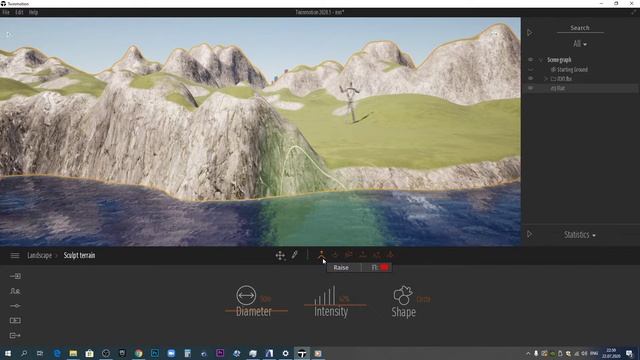Toggle visibility of Starting Ground
640x360 pixels.
coord(531,69)
